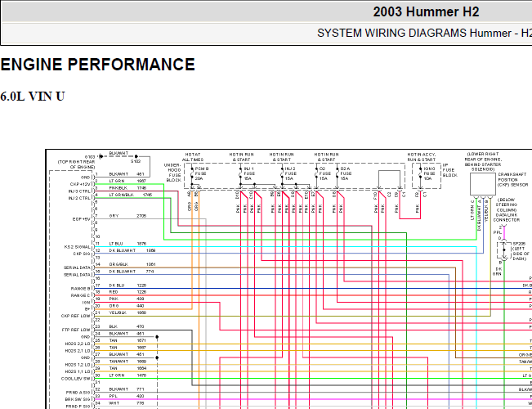
Task: Click the 'LT GRN 1478' wire label
Action: coord(127,375)
